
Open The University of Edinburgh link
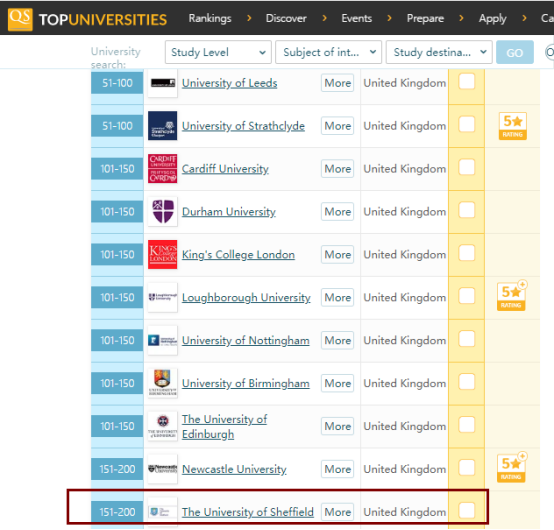tap(224, 426)
